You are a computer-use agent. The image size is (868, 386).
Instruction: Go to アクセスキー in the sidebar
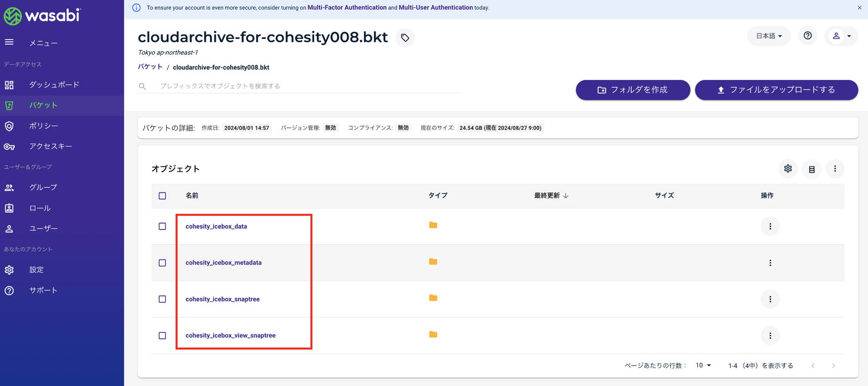51,146
